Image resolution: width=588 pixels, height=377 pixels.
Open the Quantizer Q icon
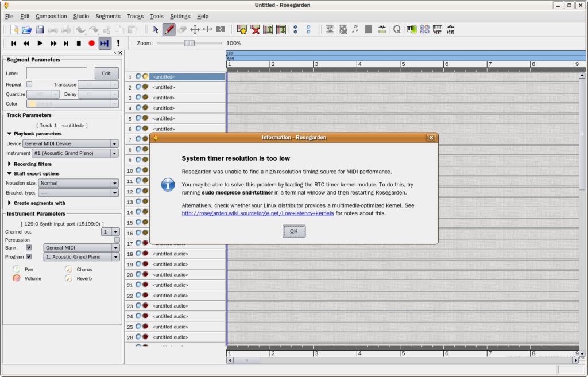pos(397,30)
